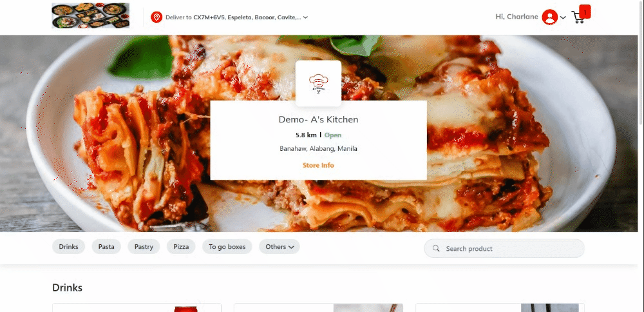Image resolution: width=644 pixels, height=312 pixels.
Task: Select the Drinks category tab
Action: pos(69,247)
